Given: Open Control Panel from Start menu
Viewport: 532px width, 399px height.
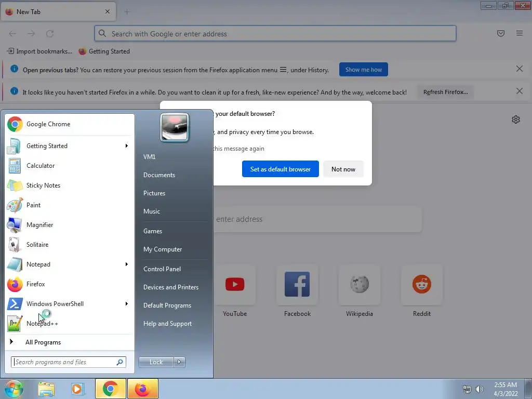Looking at the screenshot, I should 162,269.
